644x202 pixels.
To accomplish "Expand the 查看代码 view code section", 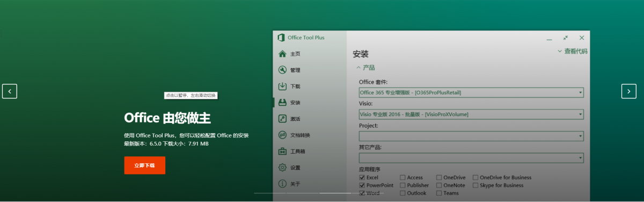I will coord(572,52).
